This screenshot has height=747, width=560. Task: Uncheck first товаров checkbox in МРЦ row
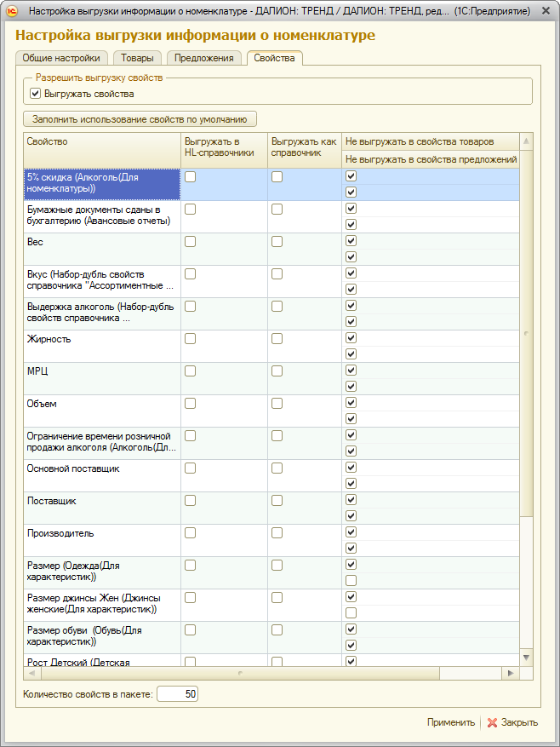[351, 371]
